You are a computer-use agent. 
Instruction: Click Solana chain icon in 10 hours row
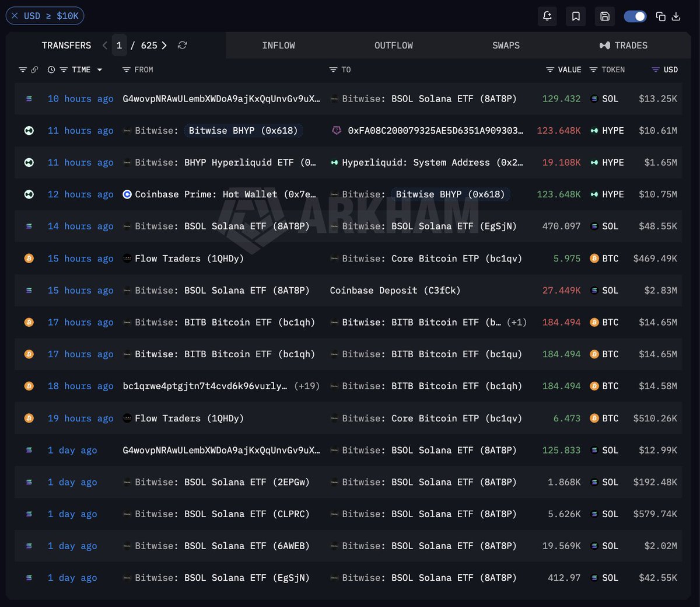[29, 99]
